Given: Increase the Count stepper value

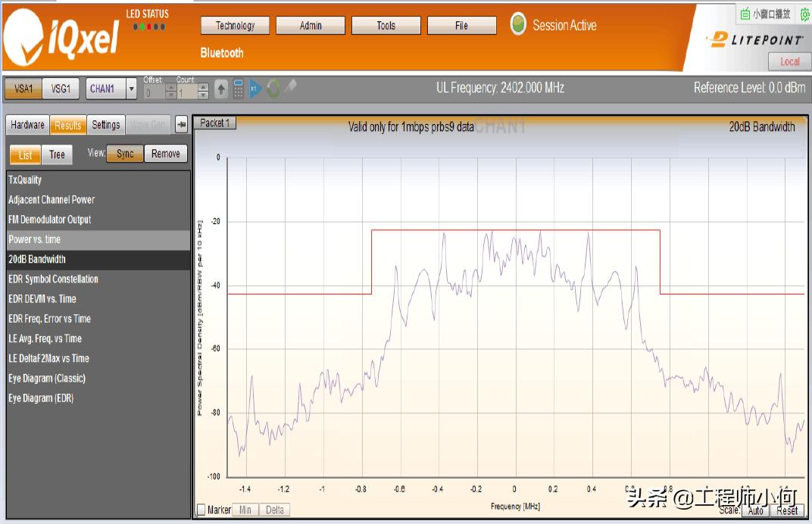Looking at the screenshot, I should [x=204, y=86].
